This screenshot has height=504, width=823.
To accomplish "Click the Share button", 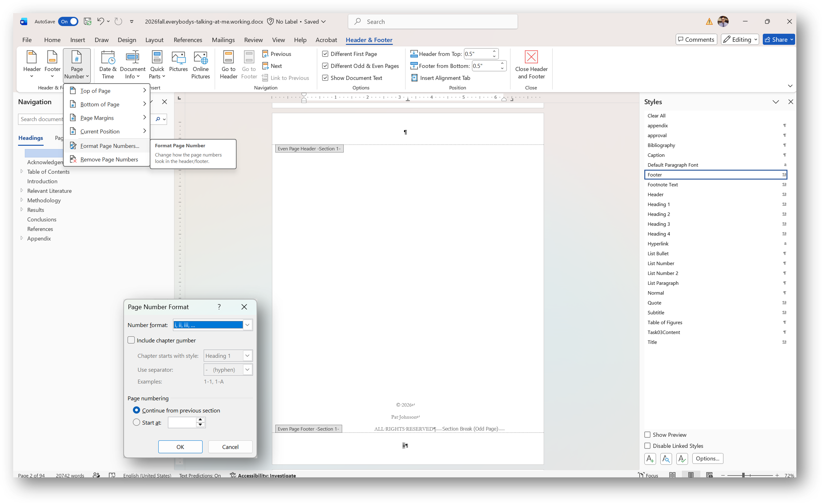I will pos(778,39).
